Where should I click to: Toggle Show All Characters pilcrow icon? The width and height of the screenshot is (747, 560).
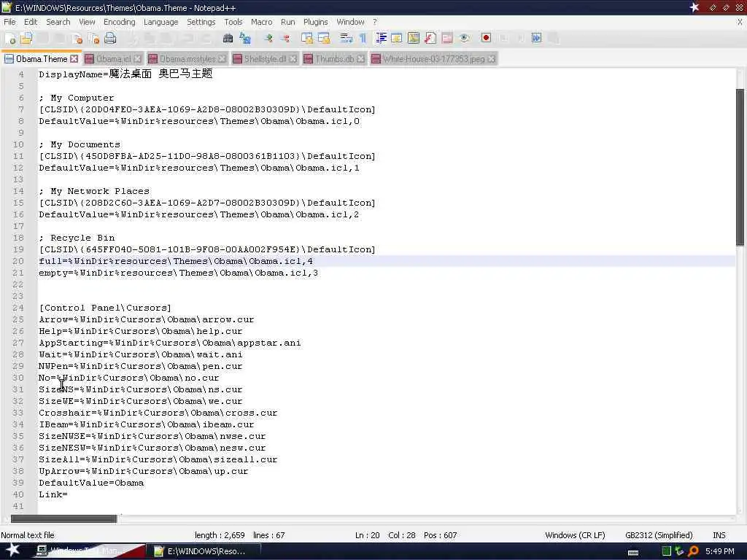pyautogui.click(x=363, y=39)
